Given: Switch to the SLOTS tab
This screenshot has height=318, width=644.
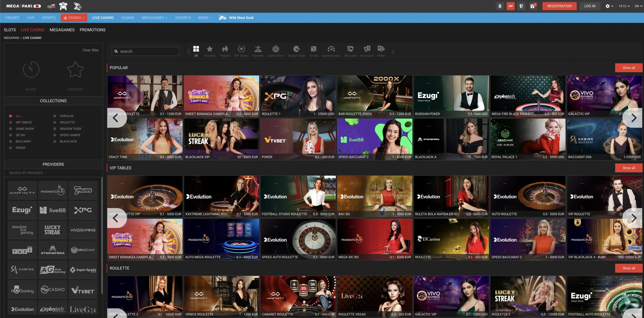Looking at the screenshot, I should (x=10, y=30).
